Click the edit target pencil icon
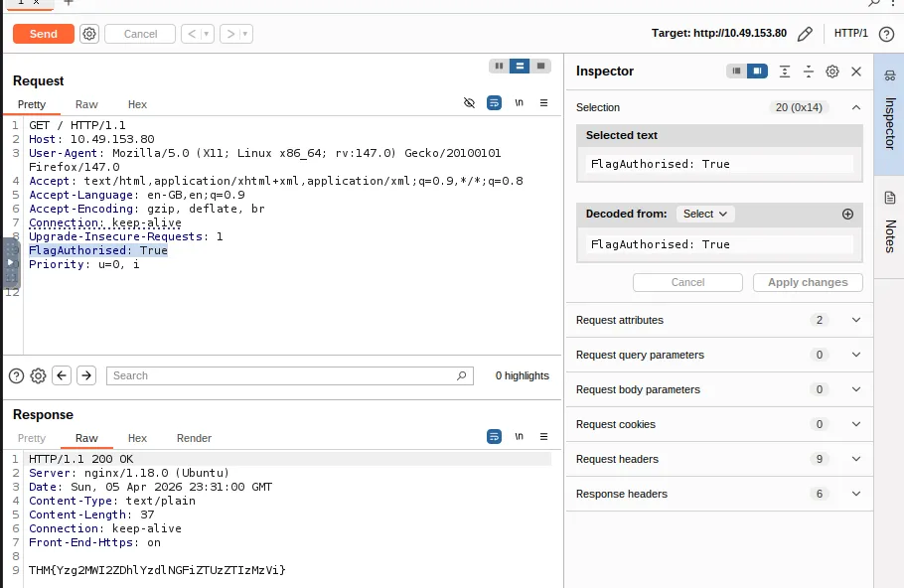Viewport: 904px width, 588px height. click(805, 34)
